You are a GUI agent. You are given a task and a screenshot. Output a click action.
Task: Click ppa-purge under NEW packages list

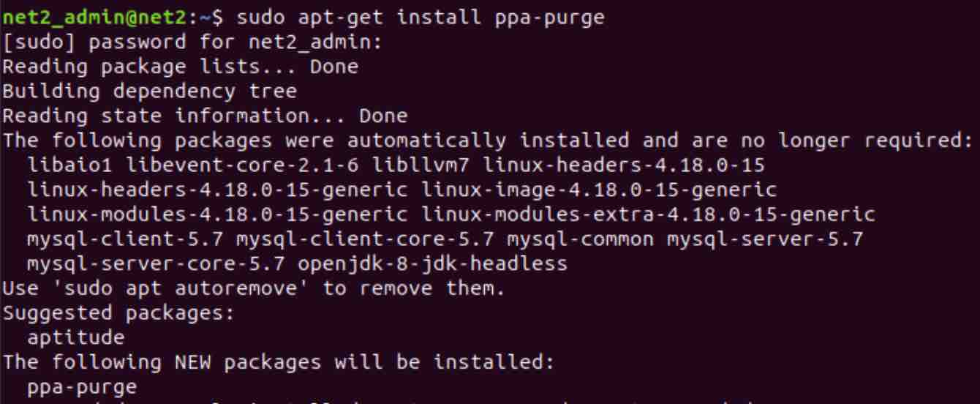[x=82, y=386]
